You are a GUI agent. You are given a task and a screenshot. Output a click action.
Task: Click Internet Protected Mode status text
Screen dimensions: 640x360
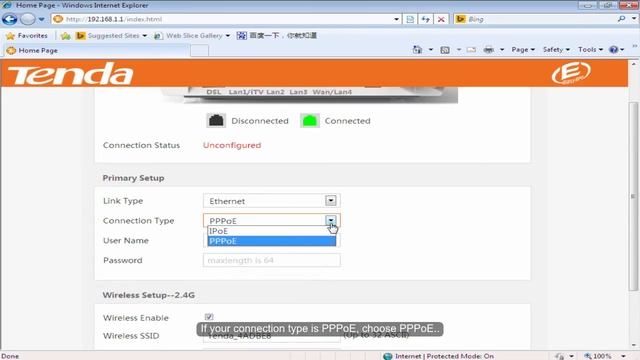pyautogui.click(x=444, y=356)
